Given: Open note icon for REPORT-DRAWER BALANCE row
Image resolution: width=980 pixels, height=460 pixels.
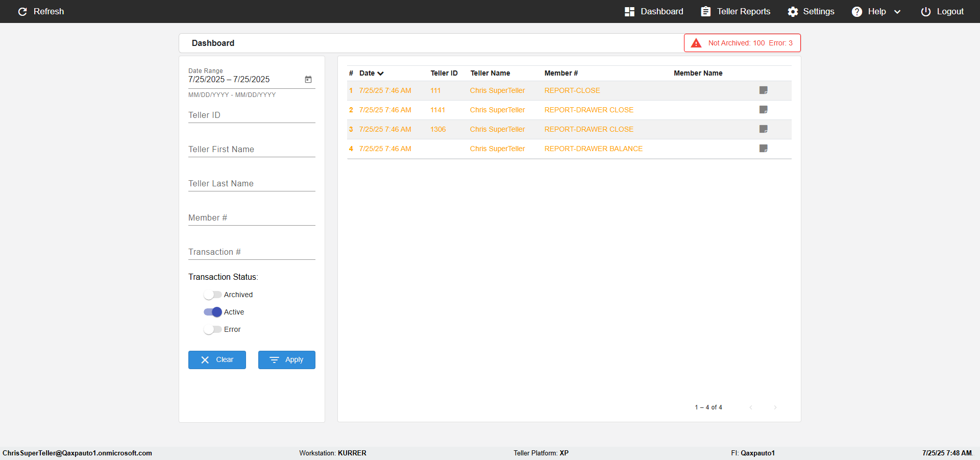Looking at the screenshot, I should (764, 149).
